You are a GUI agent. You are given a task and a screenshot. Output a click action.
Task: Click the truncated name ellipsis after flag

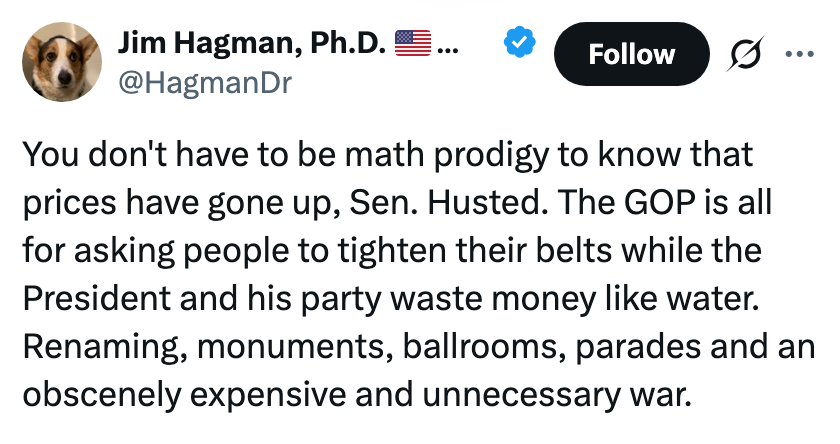(450, 43)
